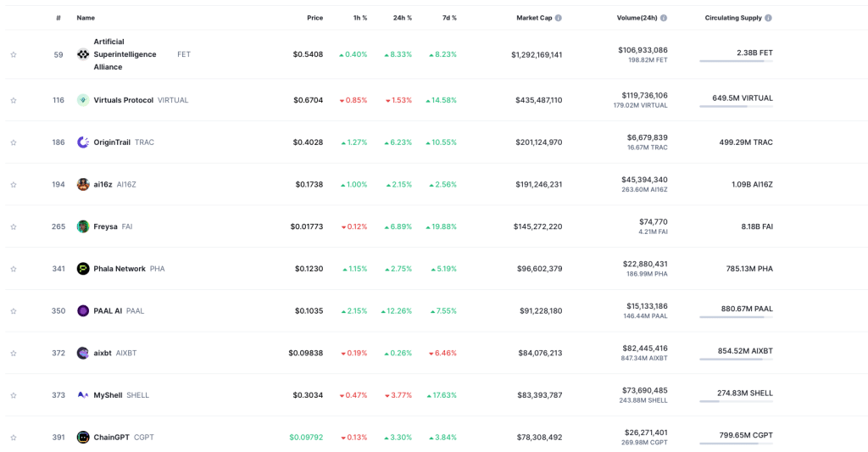Toggle PAAL AI watchlist star
The height and width of the screenshot is (452, 868).
(x=14, y=310)
